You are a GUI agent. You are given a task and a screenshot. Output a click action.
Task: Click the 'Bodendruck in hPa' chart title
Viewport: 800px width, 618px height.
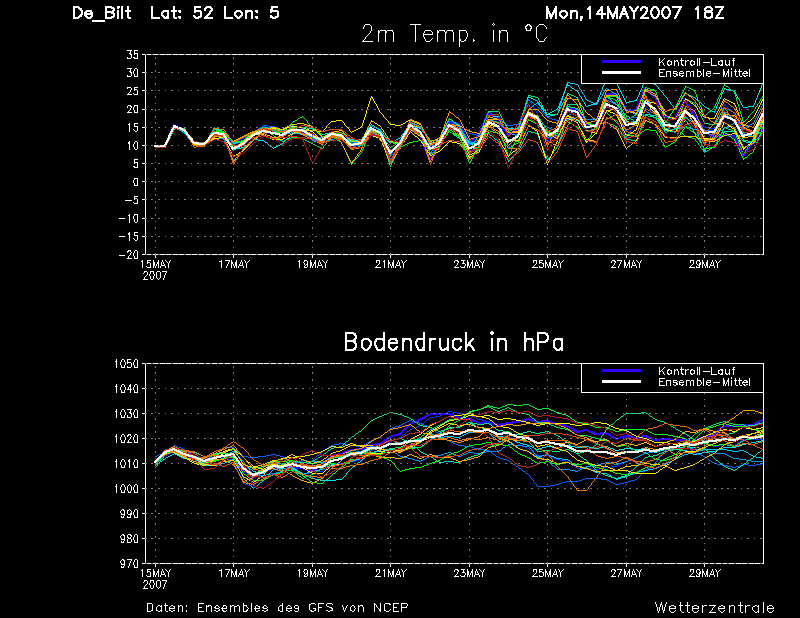tap(454, 342)
